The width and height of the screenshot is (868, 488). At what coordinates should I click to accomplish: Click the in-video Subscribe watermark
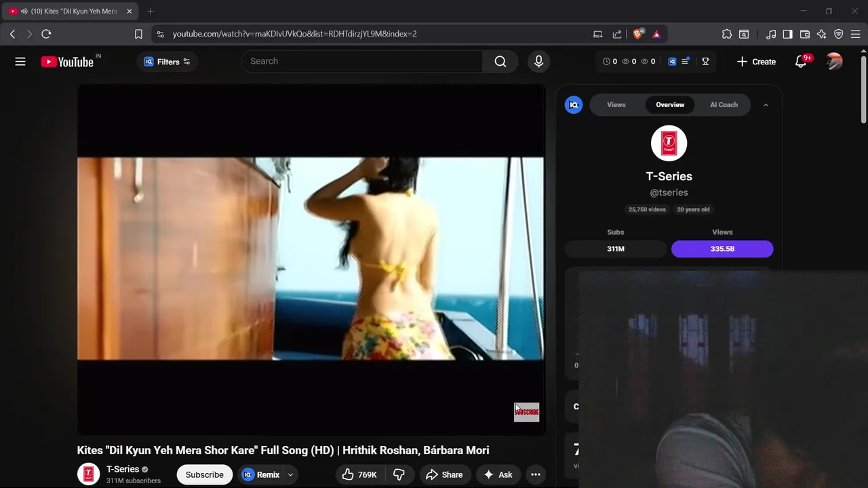[526, 412]
